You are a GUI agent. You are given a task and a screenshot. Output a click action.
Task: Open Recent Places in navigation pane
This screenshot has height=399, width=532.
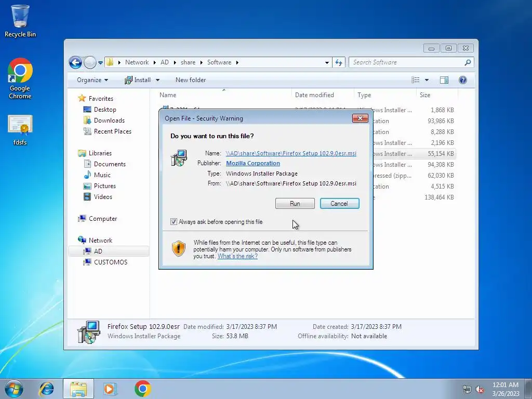point(112,131)
